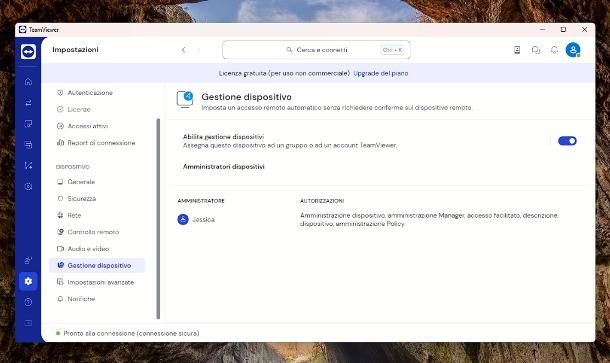The width and height of the screenshot is (610, 363).
Task: Open the help circle icon below Settings gear
Action: click(x=28, y=302)
